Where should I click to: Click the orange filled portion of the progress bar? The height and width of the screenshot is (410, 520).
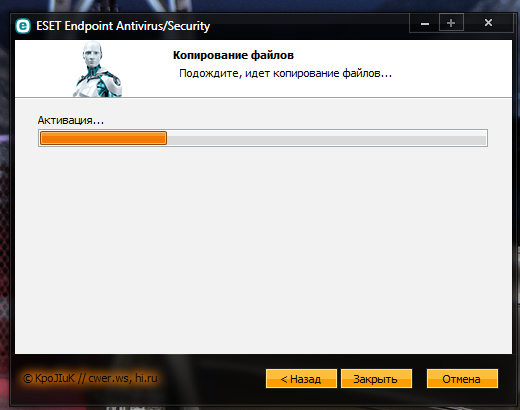[x=103, y=138]
